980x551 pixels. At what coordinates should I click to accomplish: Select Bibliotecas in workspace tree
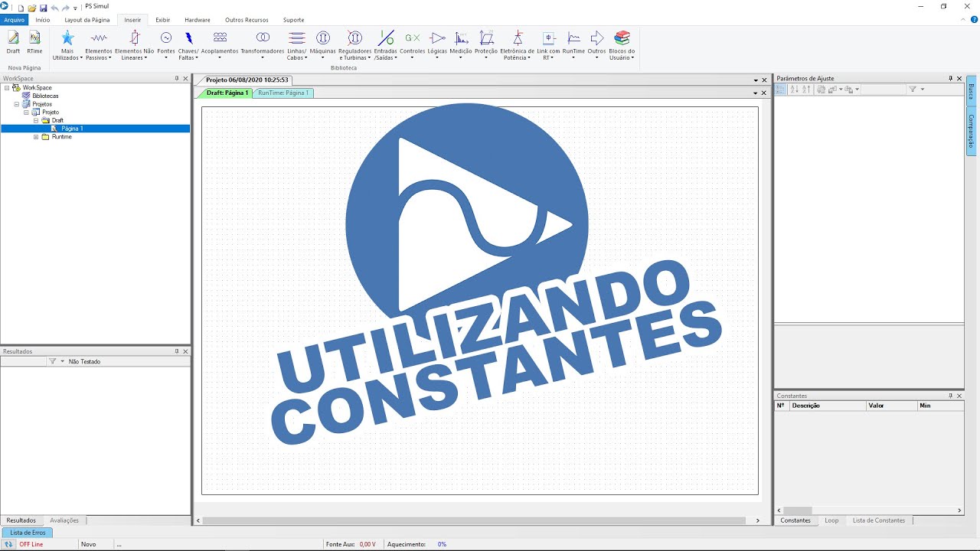click(45, 96)
